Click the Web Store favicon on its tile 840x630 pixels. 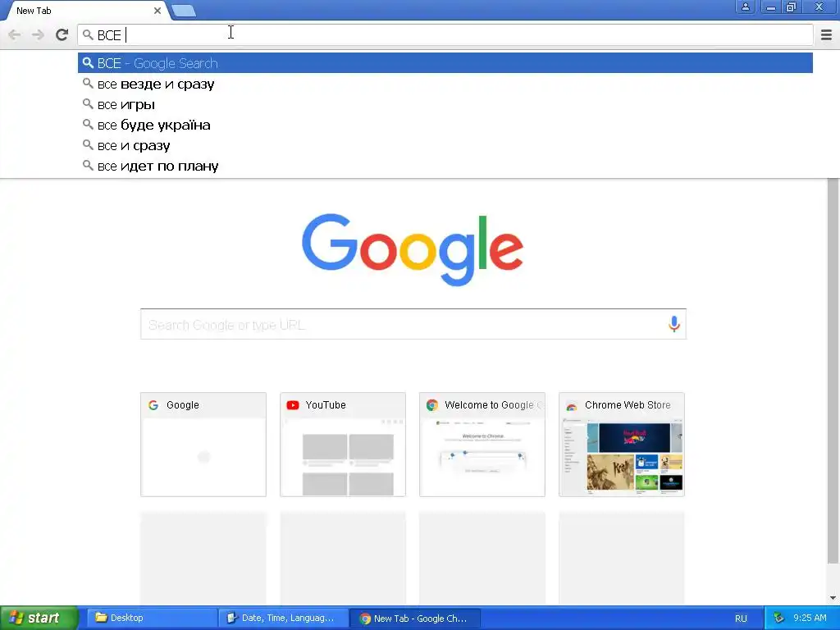(572, 405)
